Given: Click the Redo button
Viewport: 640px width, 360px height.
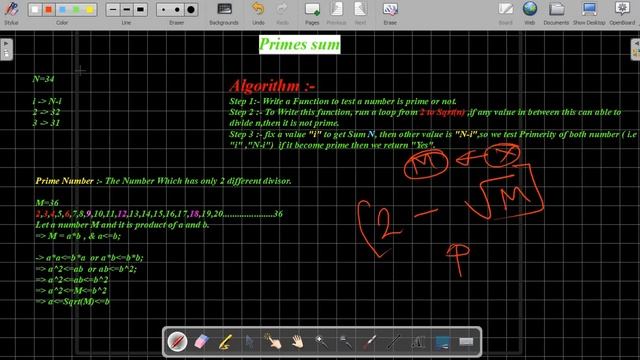Looking at the screenshot, I should click(282, 13).
